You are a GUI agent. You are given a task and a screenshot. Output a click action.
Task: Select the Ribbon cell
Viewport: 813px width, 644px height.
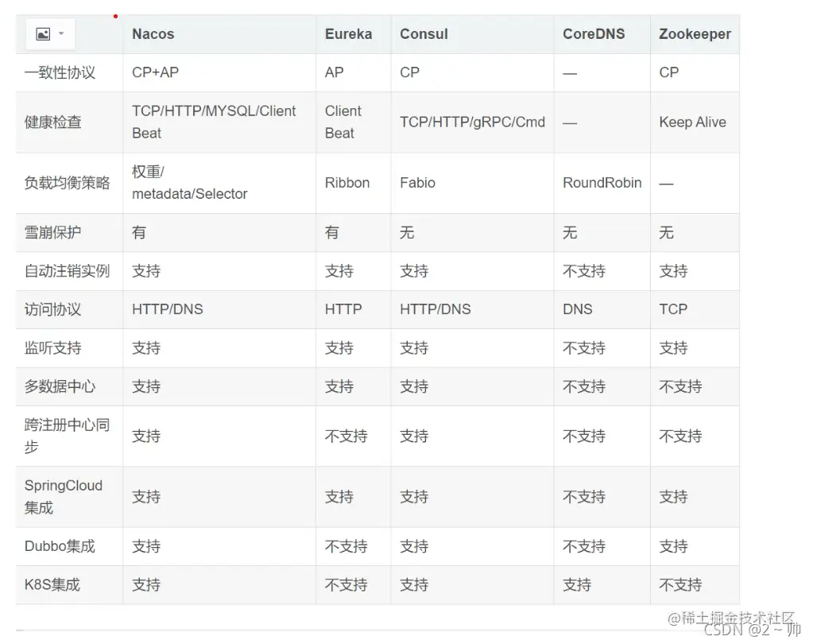click(x=346, y=183)
